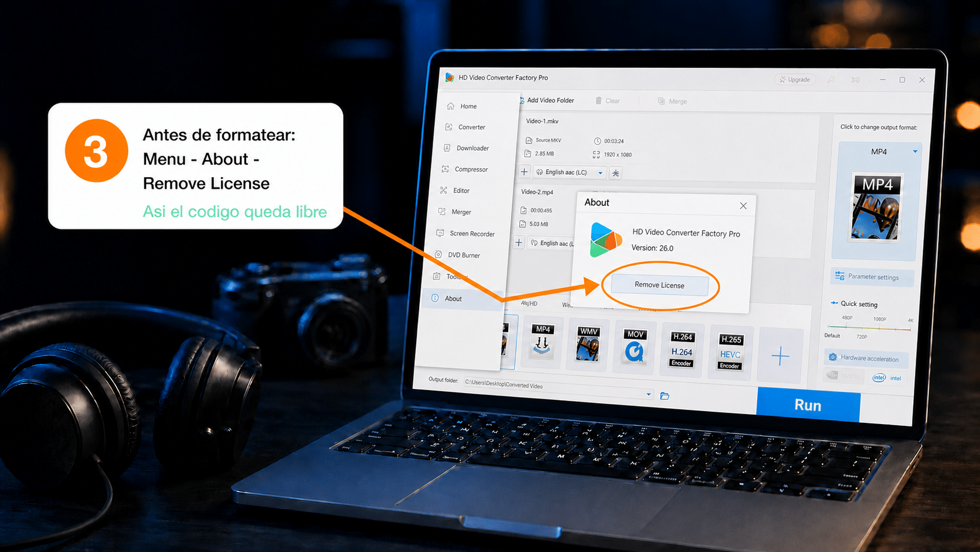Open Video-1's English aac (LC) audio dropdown
The width and height of the screenshot is (980, 552).
pyautogui.click(x=569, y=172)
